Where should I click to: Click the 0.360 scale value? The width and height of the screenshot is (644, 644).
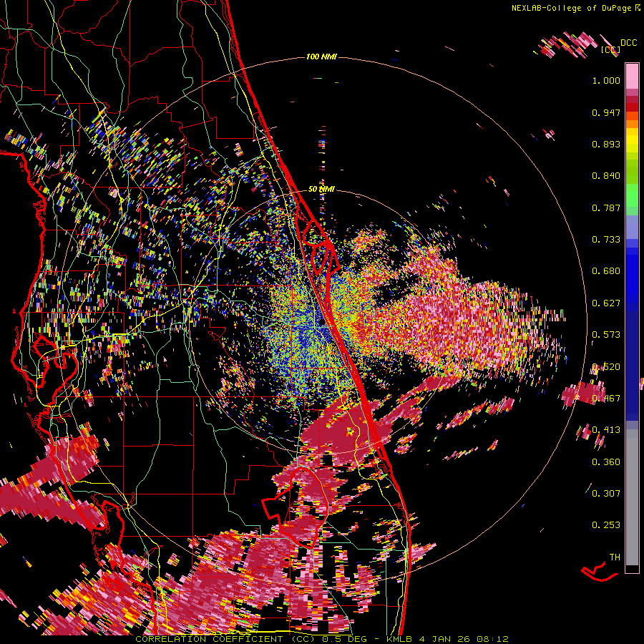point(606,462)
